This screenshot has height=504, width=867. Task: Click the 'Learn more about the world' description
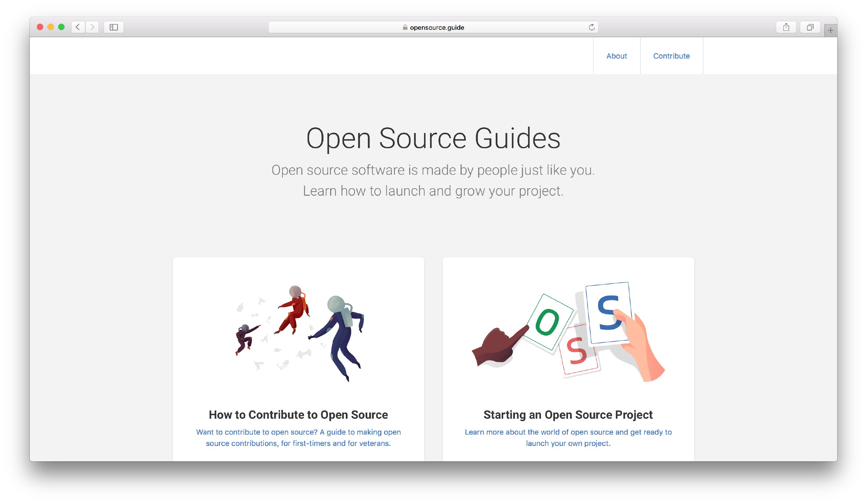pos(568,438)
